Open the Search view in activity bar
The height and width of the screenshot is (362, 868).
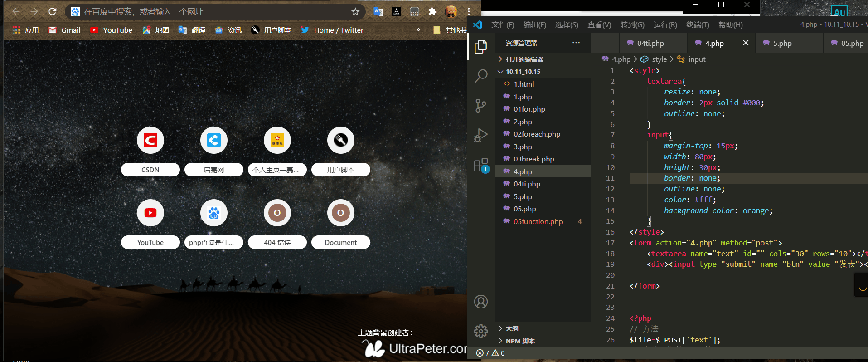pyautogui.click(x=480, y=76)
